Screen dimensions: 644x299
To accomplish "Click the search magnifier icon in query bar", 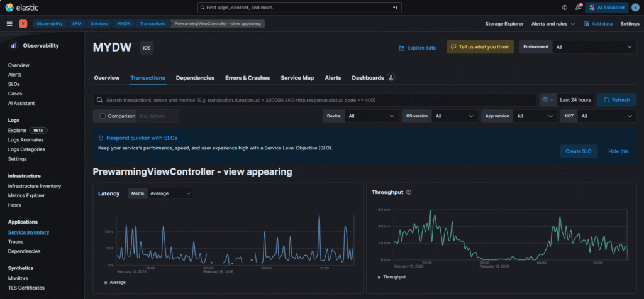I will [100, 100].
